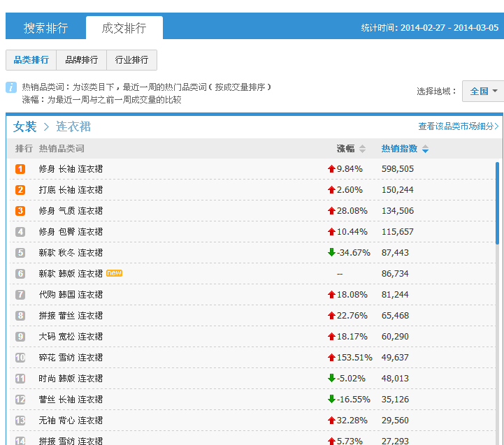Click the 150,244 index value
The height and width of the screenshot is (445, 504).
tap(398, 190)
